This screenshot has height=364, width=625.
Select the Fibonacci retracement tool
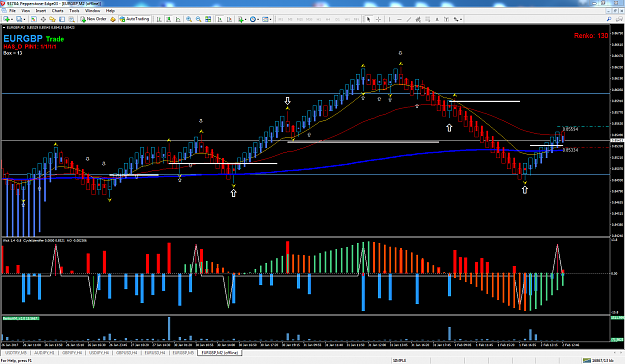428,19
